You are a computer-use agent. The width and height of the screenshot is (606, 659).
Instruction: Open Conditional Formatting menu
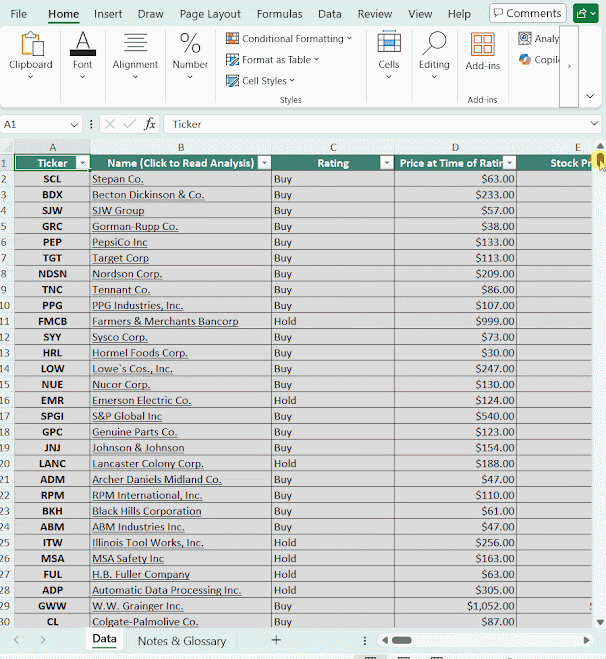289,39
